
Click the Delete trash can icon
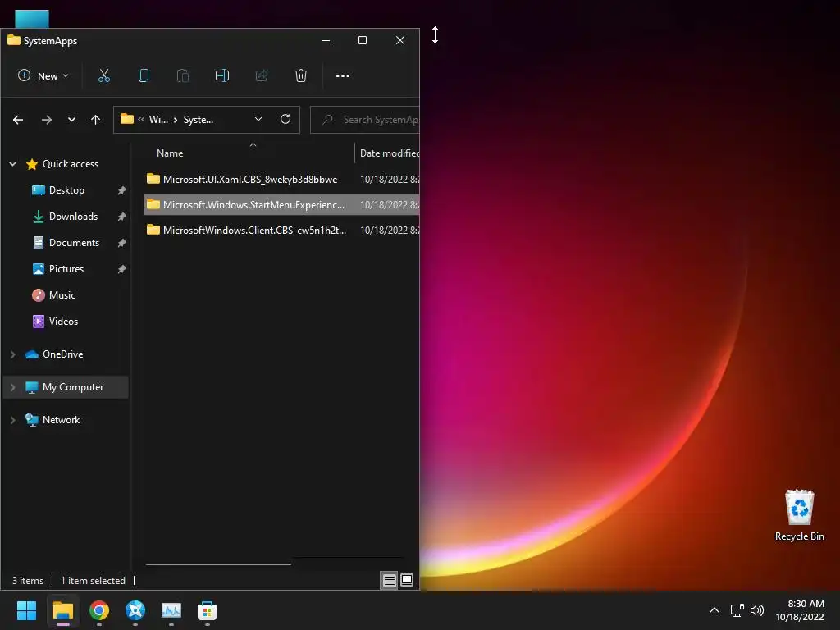pyautogui.click(x=301, y=75)
